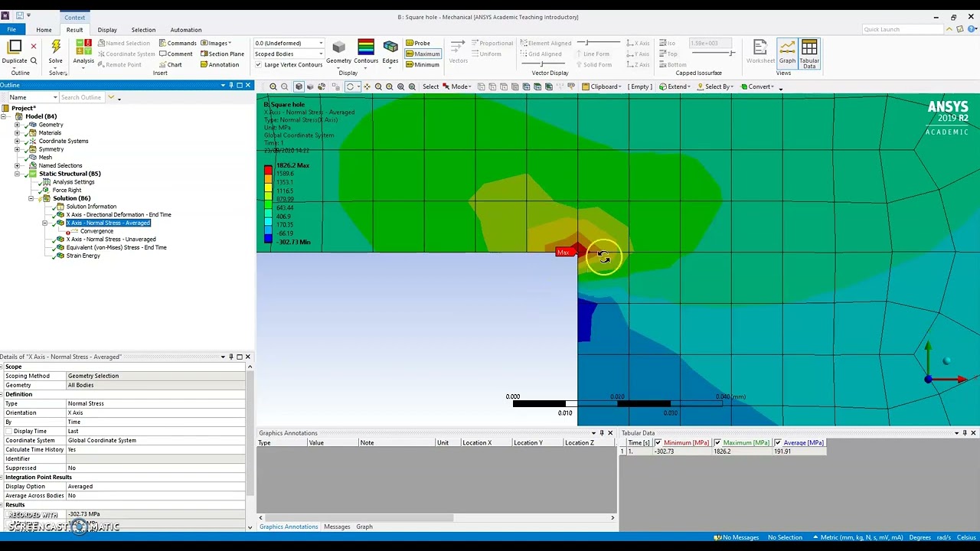The width and height of the screenshot is (980, 551).
Task: Open the Graph view icon
Action: [787, 47]
